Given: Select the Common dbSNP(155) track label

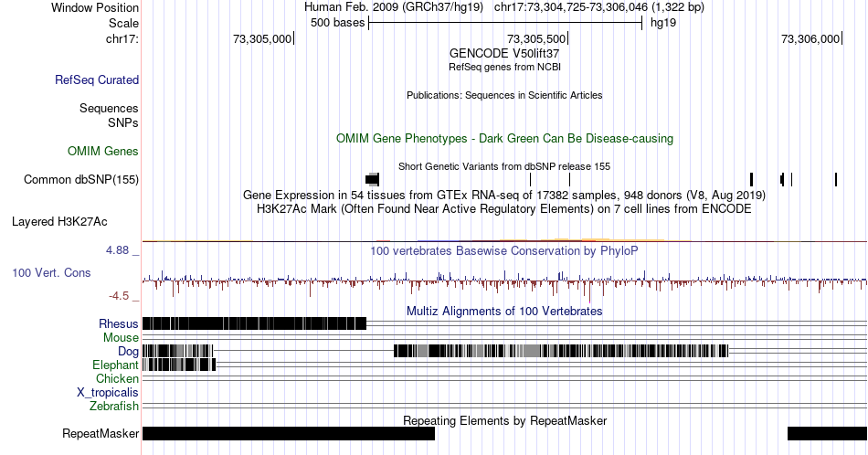Looking at the screenshot, I should [81, 180].
